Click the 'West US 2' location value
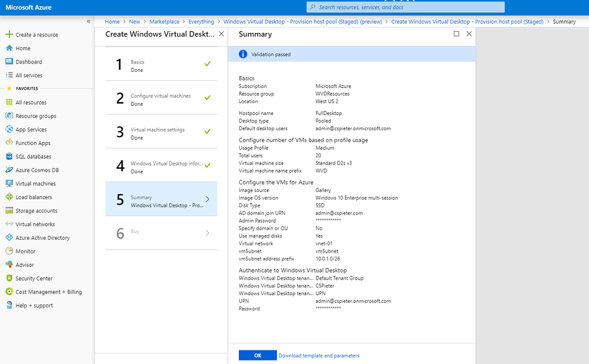589x364 pixels. (327, 101)
